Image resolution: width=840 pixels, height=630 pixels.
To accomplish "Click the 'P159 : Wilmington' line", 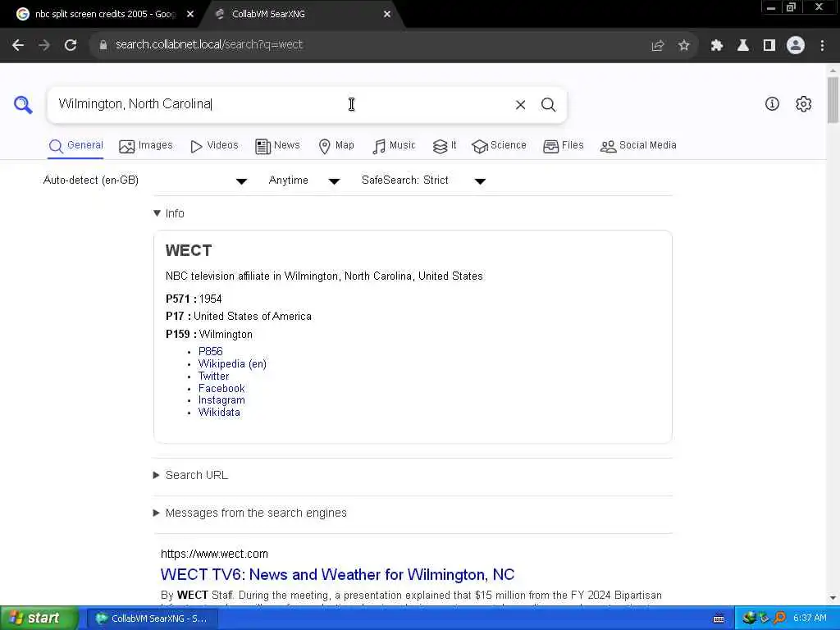I will click(x=209, y=335).
